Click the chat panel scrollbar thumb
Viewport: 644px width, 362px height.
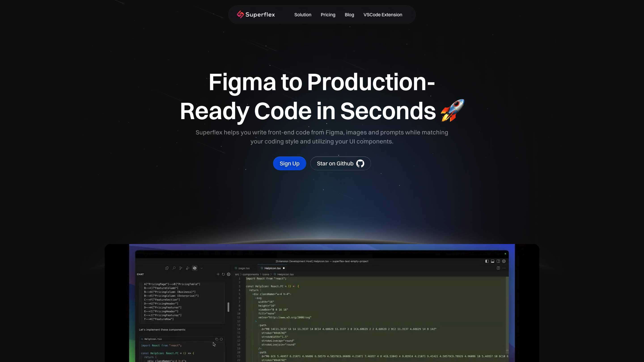coord(228,307)
